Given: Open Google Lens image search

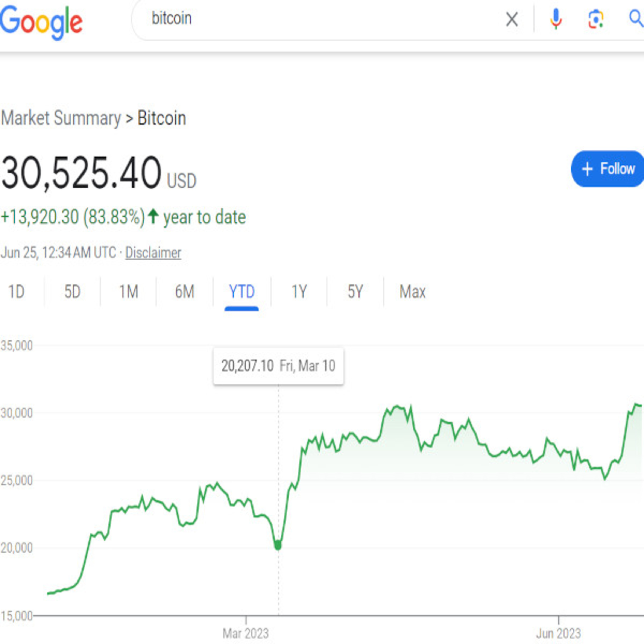Looking at the screenshot, I should click(x=596, y=19).
